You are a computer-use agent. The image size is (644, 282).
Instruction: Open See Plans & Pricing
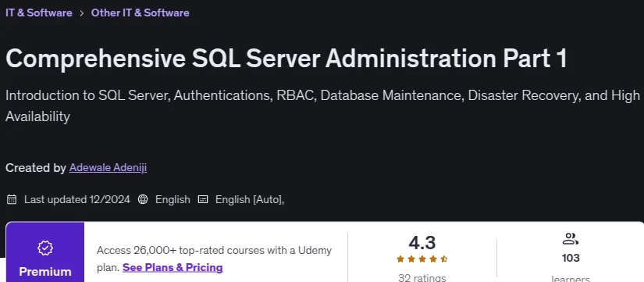173,268
